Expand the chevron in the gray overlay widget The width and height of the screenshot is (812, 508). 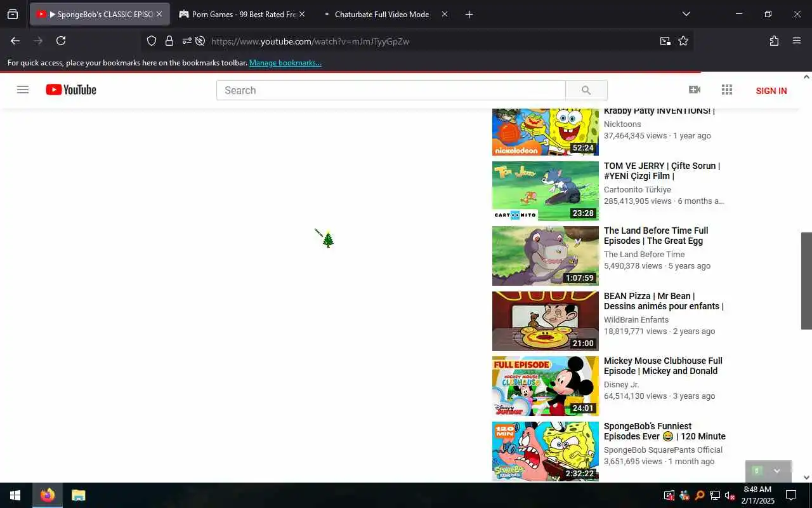[x=776, y=471]
